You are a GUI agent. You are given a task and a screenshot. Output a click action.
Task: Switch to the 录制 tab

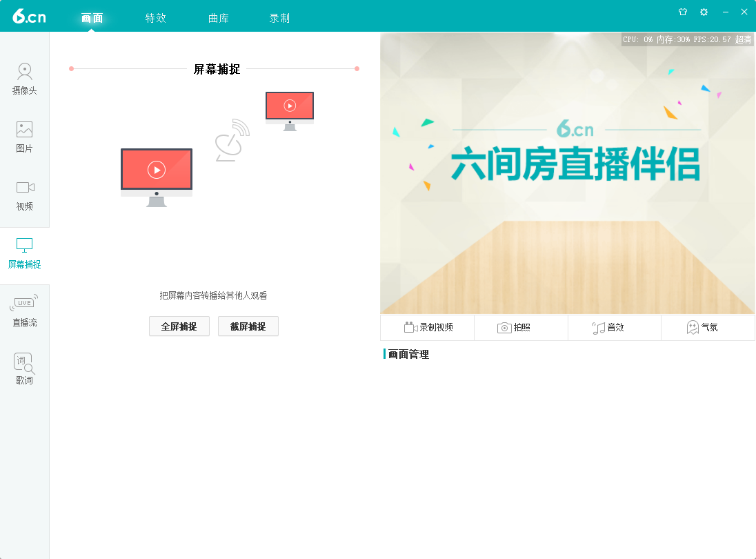tap(279, 19)
